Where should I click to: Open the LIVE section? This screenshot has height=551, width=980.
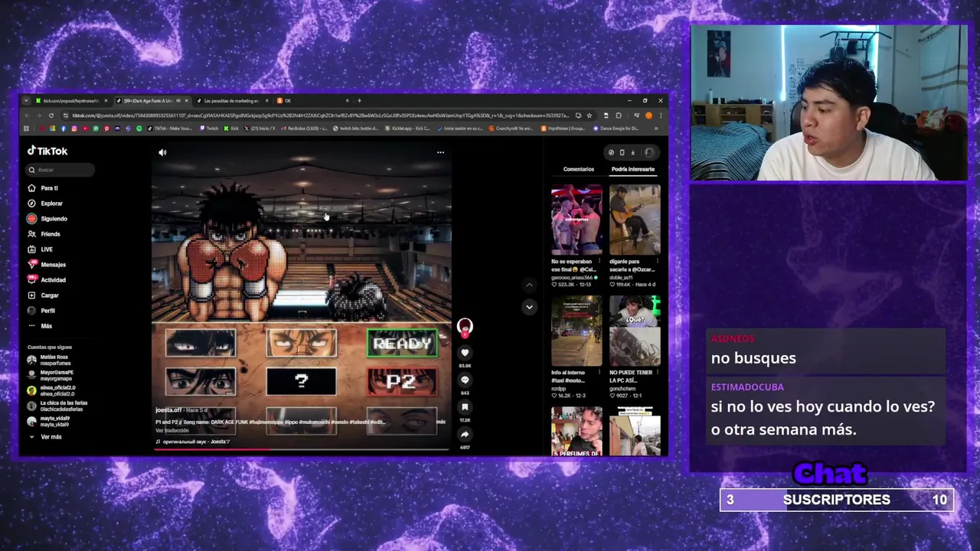tap(41, 249)
